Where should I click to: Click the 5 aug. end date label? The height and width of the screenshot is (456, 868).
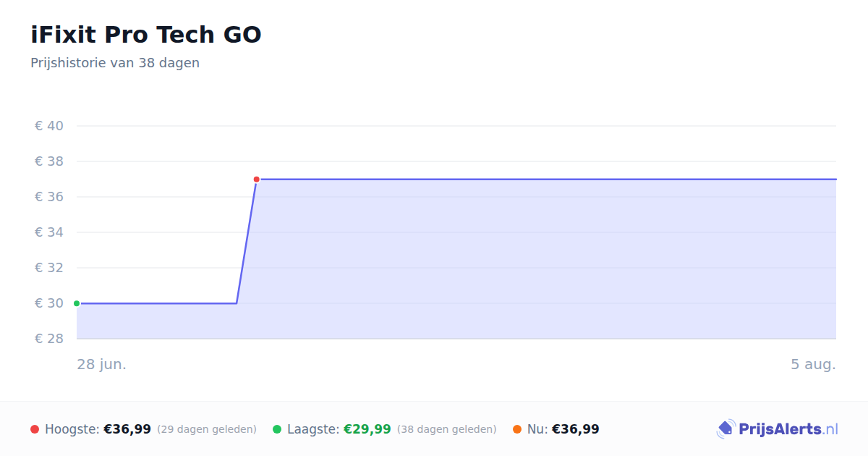813,364
